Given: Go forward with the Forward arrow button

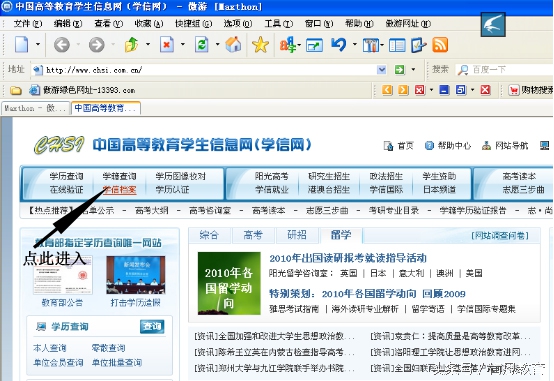Looking at the screenshot, I should point(96,45).
